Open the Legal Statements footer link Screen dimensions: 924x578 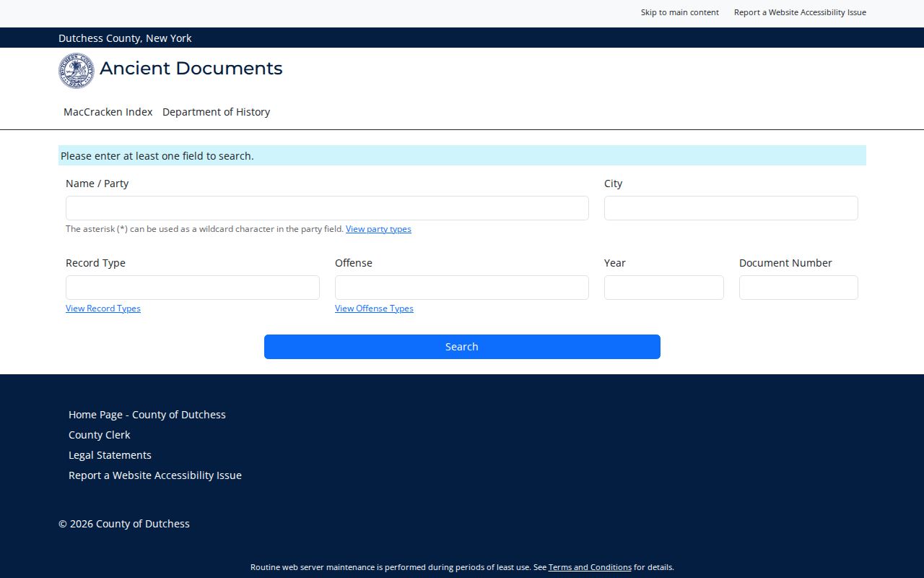pos(110,455)
